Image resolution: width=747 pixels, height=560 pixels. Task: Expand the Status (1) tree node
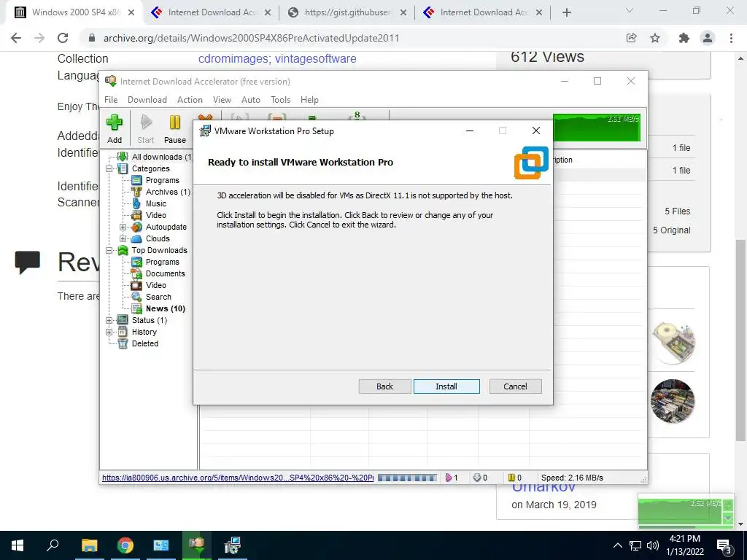coord(109,321)
